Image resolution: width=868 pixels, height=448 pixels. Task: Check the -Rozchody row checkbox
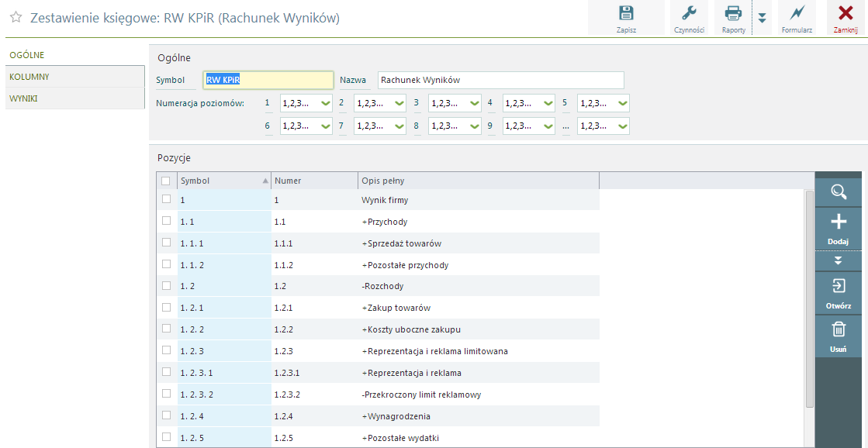166,285
